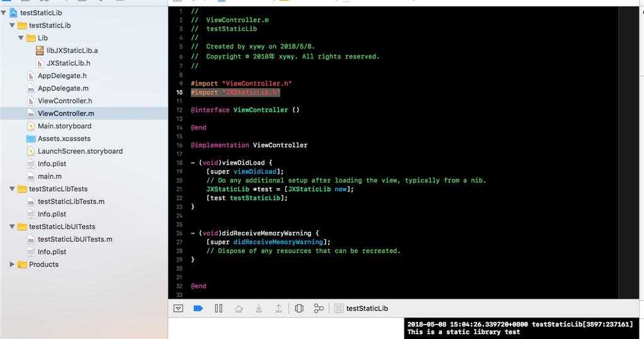The width and height of the screenshot is (644, 339).
Task: Click the didReceiveMemoryWarning method declaration
Action: [x=255, y=233]
